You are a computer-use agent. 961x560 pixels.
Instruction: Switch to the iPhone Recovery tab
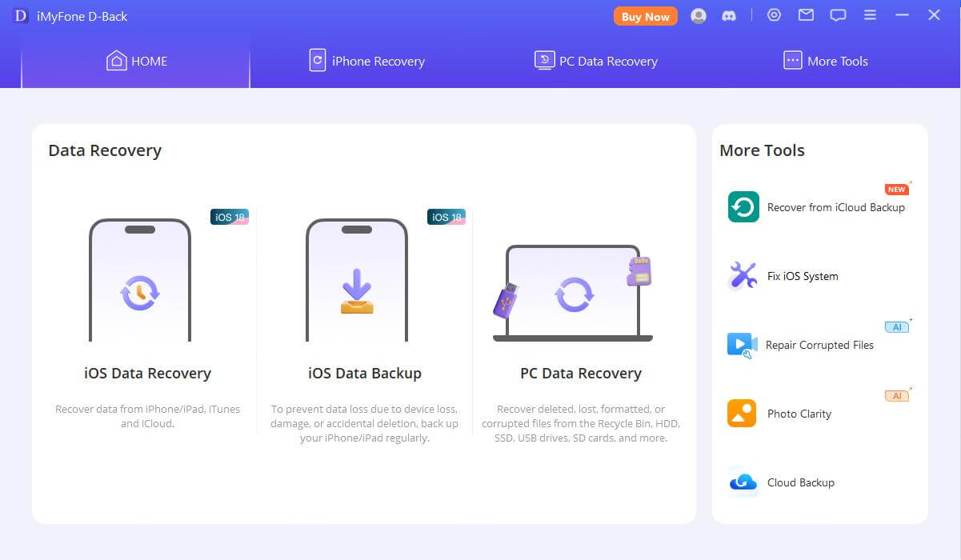click(367, 61)
